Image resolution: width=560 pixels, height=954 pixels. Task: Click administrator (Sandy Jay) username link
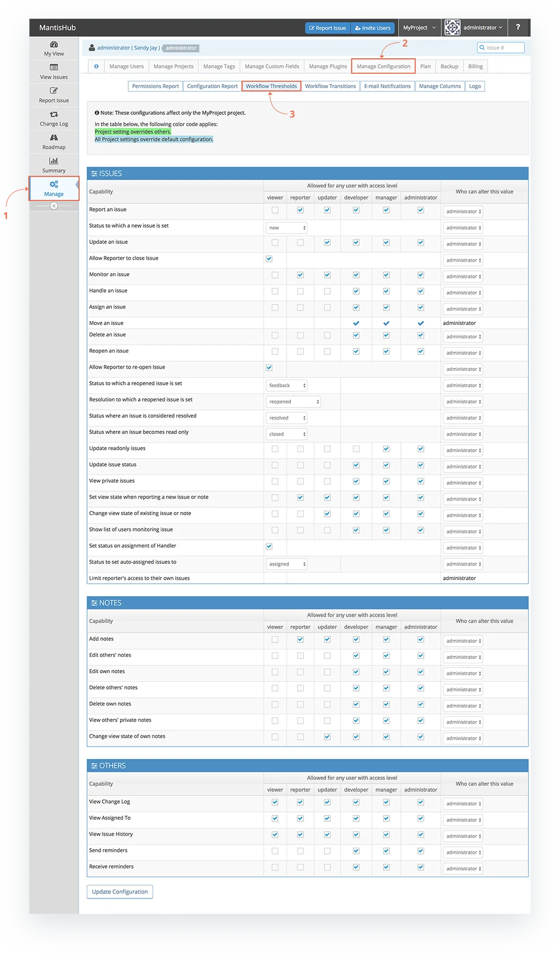pyautogui.click(x=128, y=48)
